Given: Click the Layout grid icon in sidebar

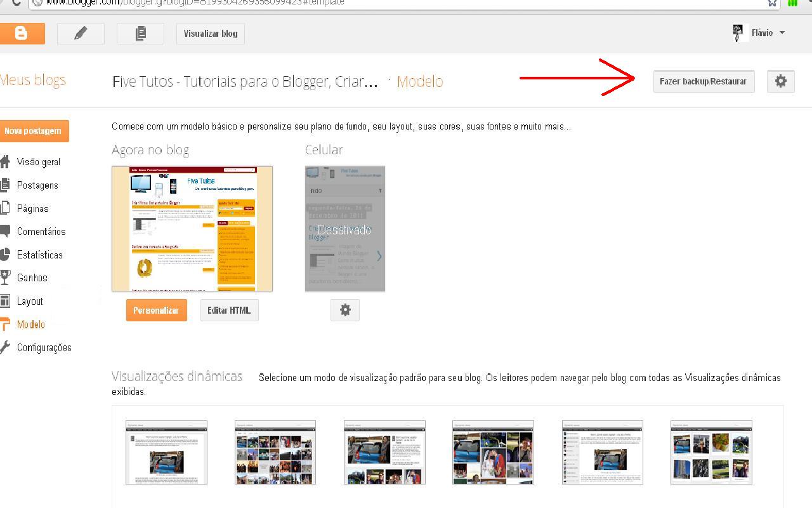Looking at the screenshot, I should pyautogui.click(x=5, y=301).
